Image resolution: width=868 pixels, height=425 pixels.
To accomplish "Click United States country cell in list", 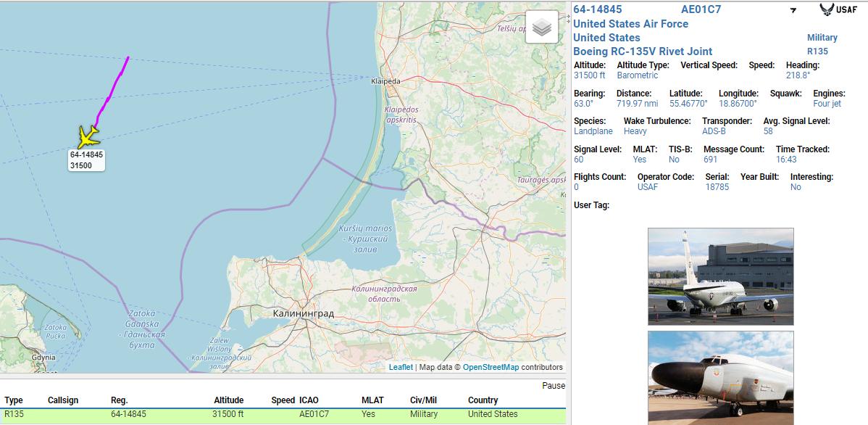I will (x=493, y=414).
